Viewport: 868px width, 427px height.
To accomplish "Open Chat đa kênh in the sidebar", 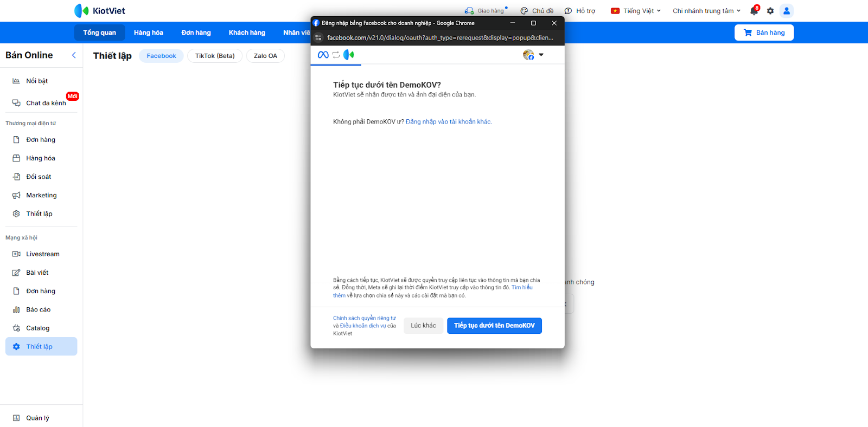I will tap(41, 103).
